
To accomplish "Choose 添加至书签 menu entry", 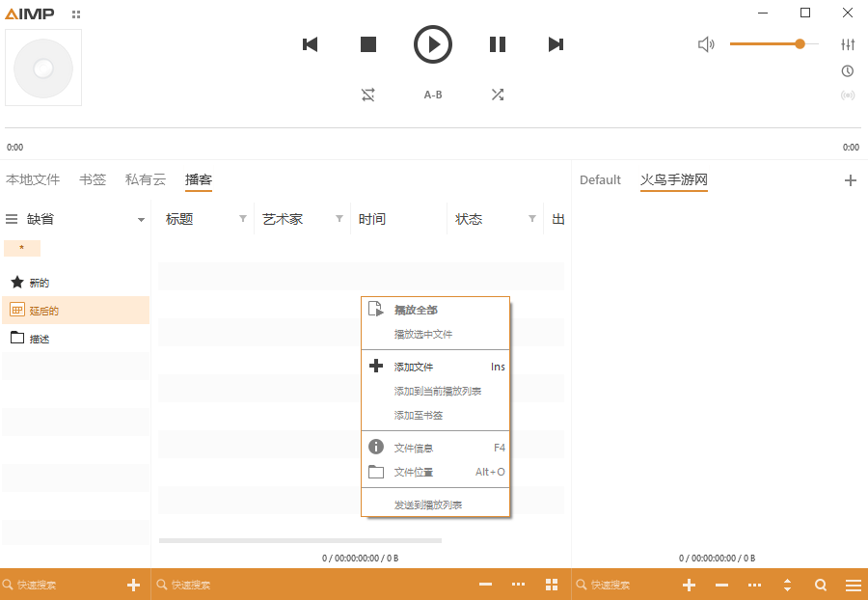I will pyautogui.click(x=435, y=415).
